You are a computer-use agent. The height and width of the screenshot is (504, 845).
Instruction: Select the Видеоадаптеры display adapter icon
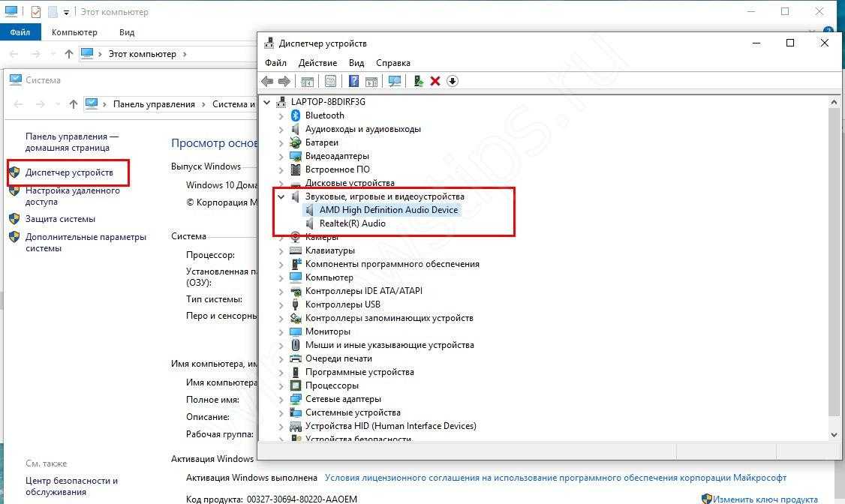(x=296, y=156)
